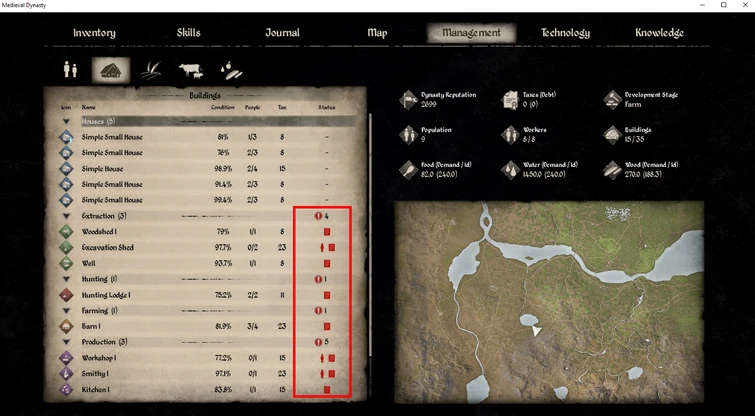Open the Knowledge tab

coord(659,33)
